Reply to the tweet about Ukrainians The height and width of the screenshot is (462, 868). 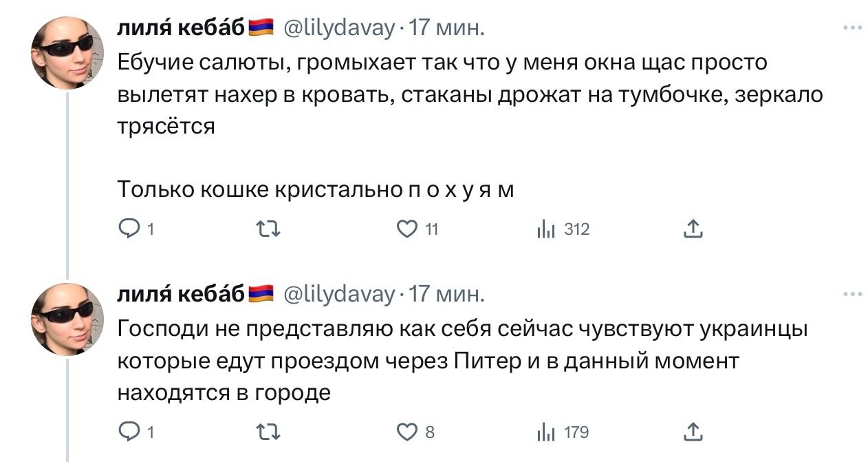129,432
